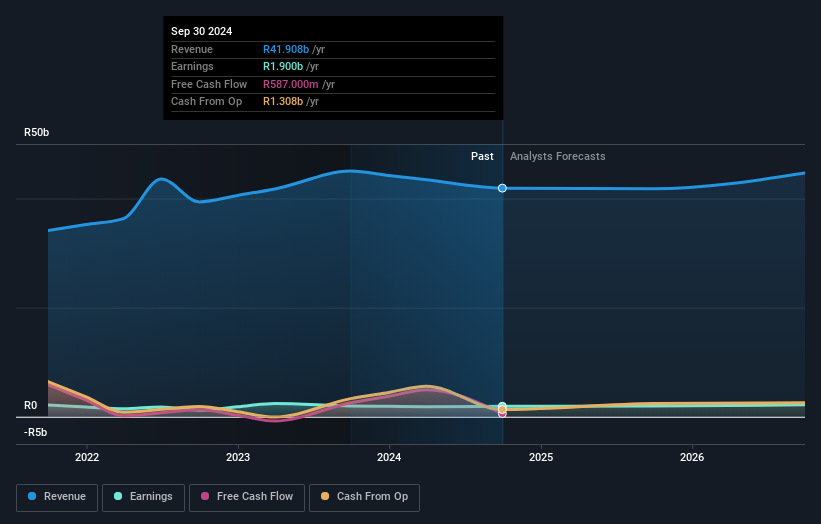Viewport: 821px width, 524px height.
Task: Click the -R5b y-axis label
Action: (x=36, y=432)
